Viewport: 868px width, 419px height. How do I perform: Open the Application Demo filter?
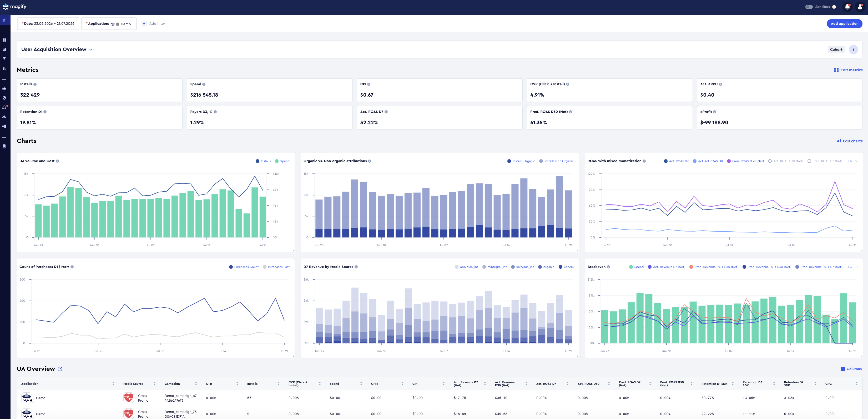(109, 24)
